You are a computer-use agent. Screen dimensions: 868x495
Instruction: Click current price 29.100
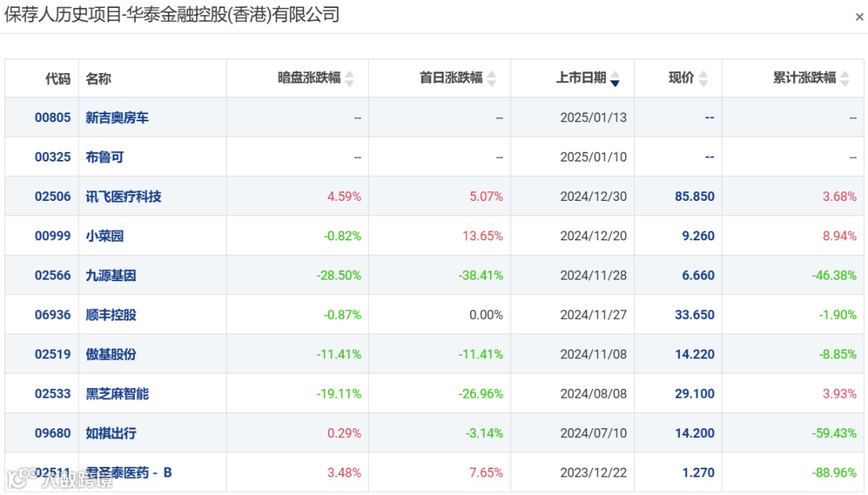(694, 394)
